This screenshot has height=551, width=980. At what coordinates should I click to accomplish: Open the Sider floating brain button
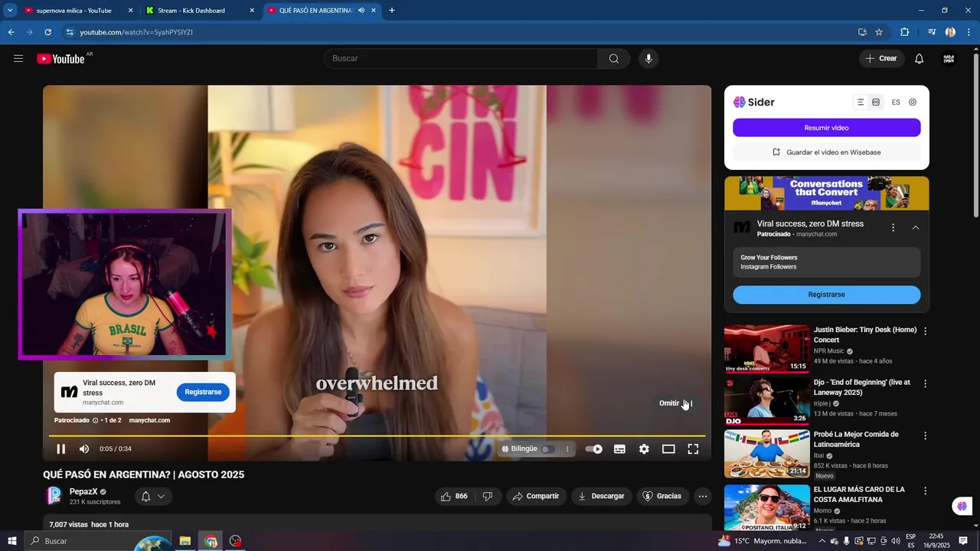[x=962, y=506]
